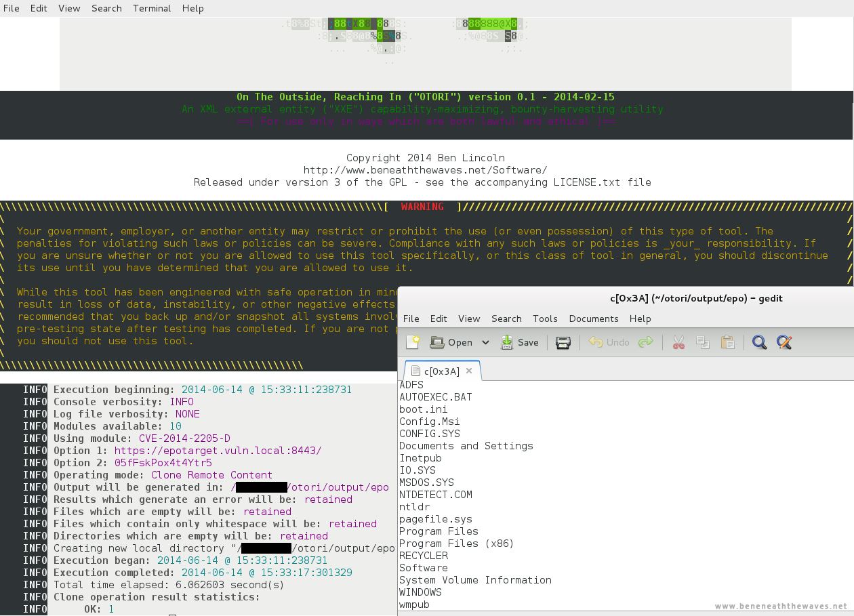Click the IO.SYS line in gedit
Viewport: 854px width, 616px height.
[x=418, y=470]
